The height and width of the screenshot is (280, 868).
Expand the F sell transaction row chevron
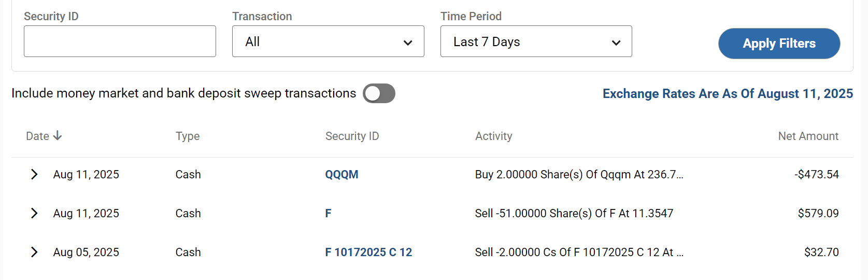(x=34, y=213)
